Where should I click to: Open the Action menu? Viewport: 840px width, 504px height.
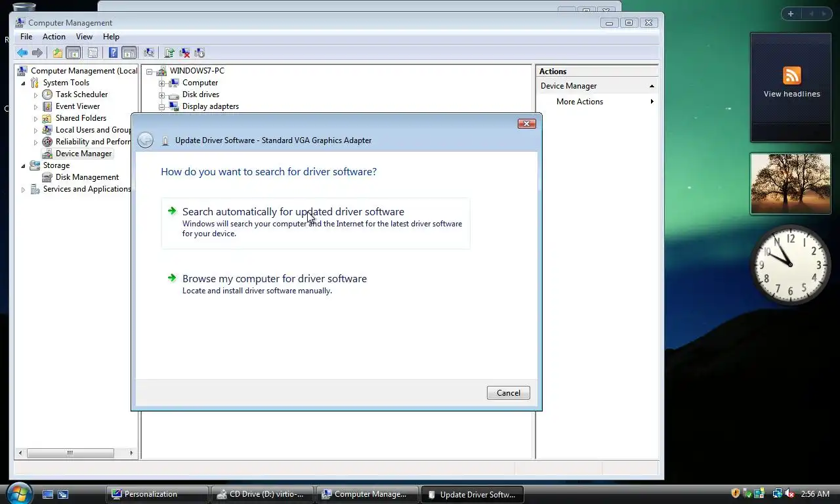54,37
